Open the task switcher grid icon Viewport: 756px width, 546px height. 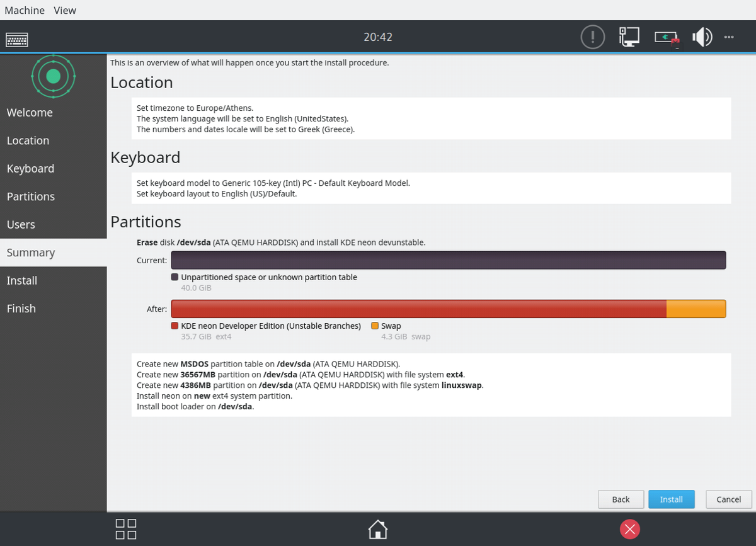[126, 529]
